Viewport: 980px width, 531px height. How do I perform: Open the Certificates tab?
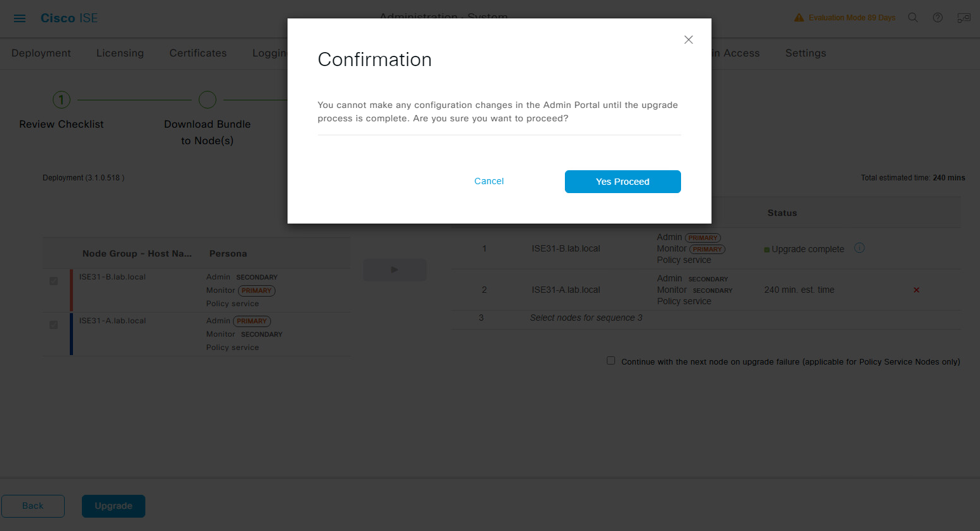pos(198,53)
